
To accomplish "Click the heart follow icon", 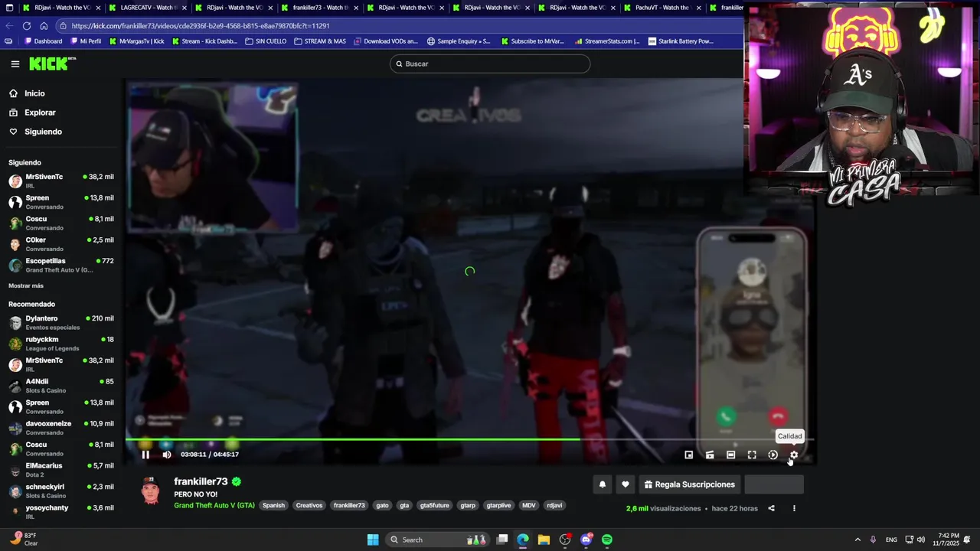I will tap(625, 484).
